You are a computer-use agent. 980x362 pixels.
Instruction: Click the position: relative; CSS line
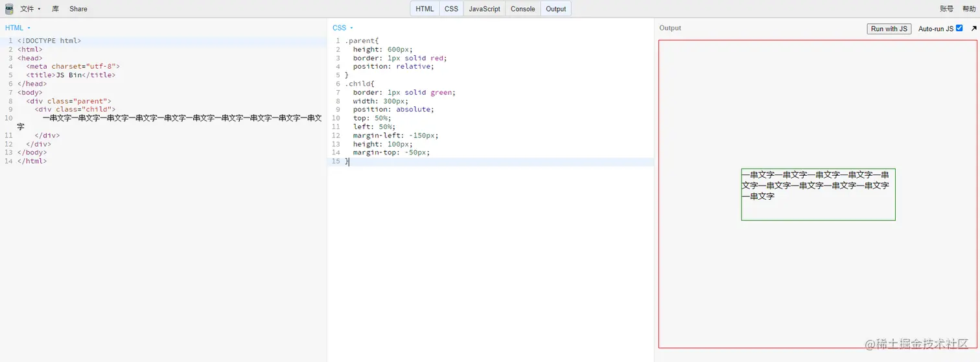point(393,66)
